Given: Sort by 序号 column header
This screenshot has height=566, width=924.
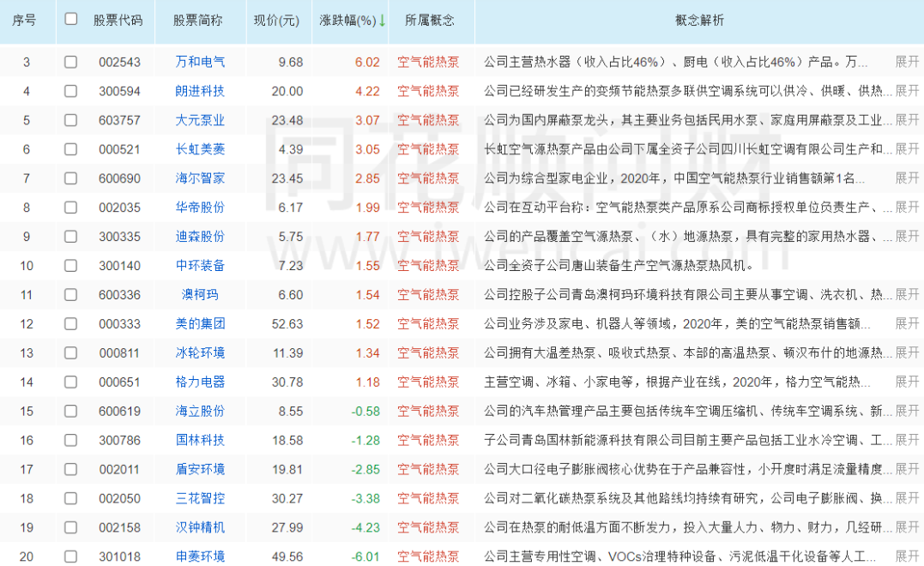Looking at the screenshot, I should [x=24, y=21].
